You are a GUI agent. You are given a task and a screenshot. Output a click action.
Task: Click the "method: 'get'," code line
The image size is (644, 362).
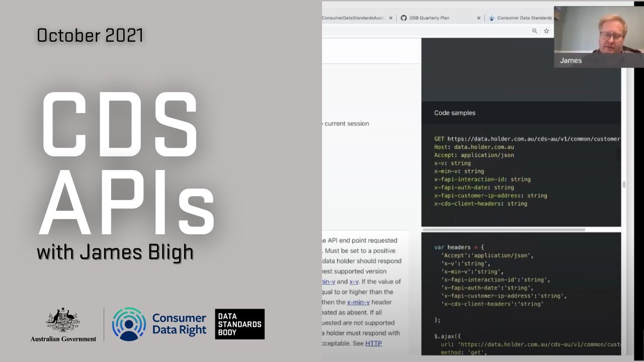464,353
